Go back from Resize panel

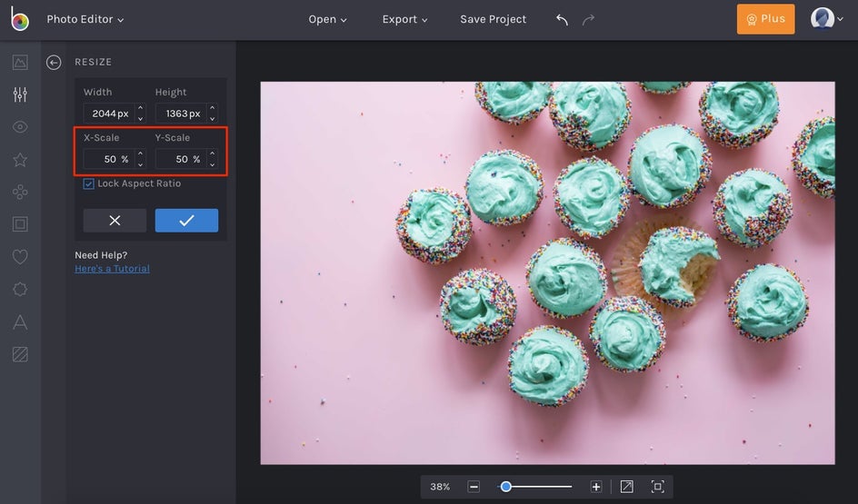pyautogui.click(x=54, y=63)
